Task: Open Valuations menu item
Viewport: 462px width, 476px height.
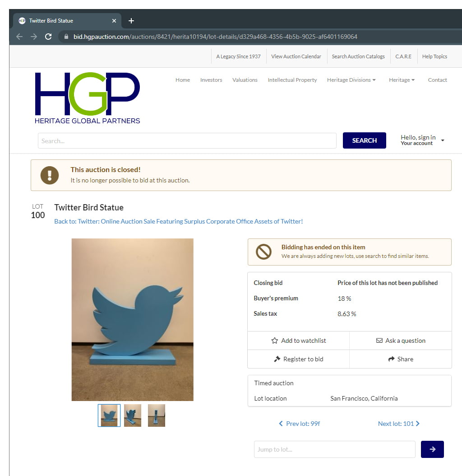Action: 245,80
